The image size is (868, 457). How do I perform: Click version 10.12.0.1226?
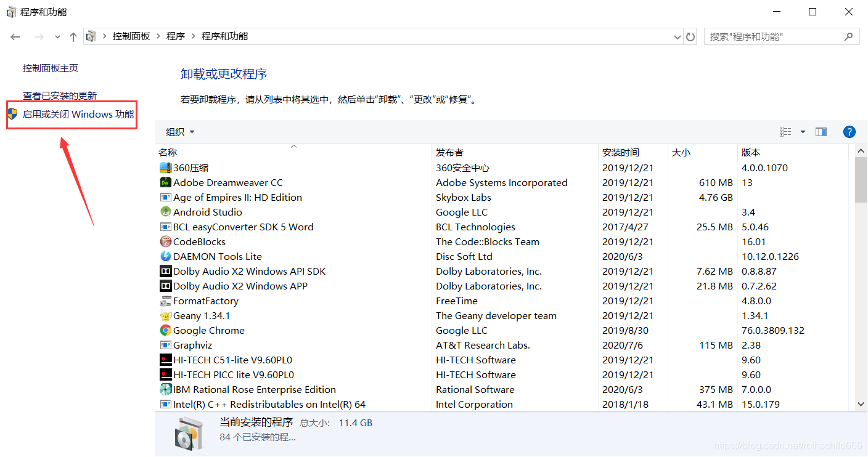[769, 256]
